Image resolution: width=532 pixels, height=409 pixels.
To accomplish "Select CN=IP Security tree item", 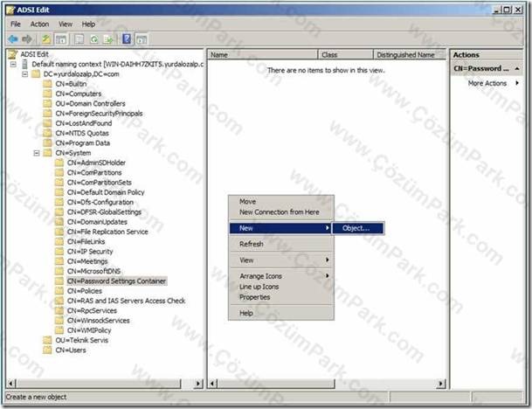I will click(x=90, y=252).
